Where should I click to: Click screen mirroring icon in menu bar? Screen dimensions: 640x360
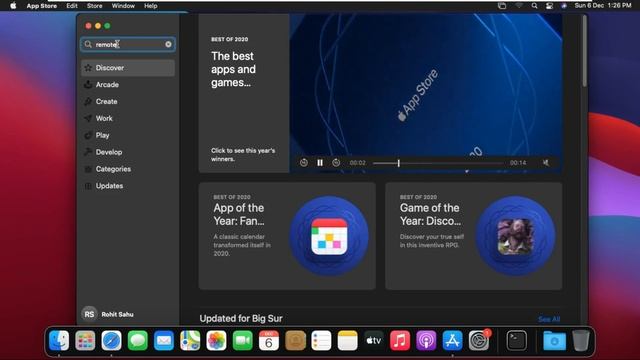tap(502, 6)
